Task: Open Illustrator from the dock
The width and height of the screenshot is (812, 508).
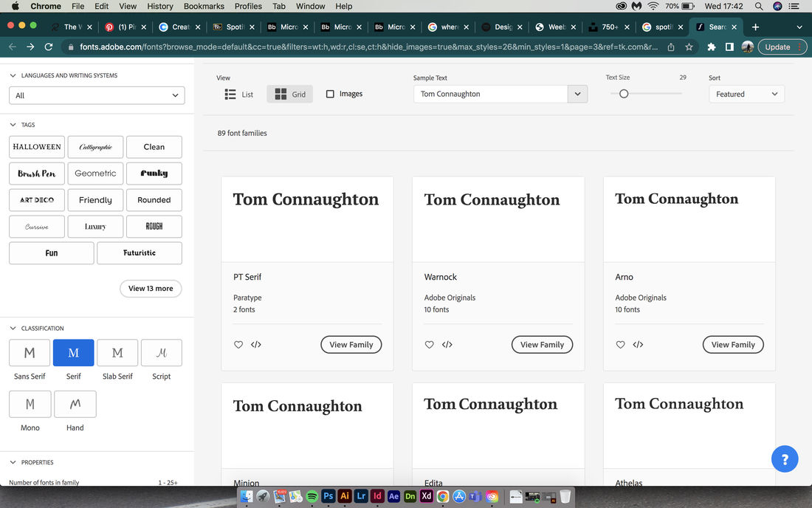Action: pyautogui.click(x=345, y=496)
